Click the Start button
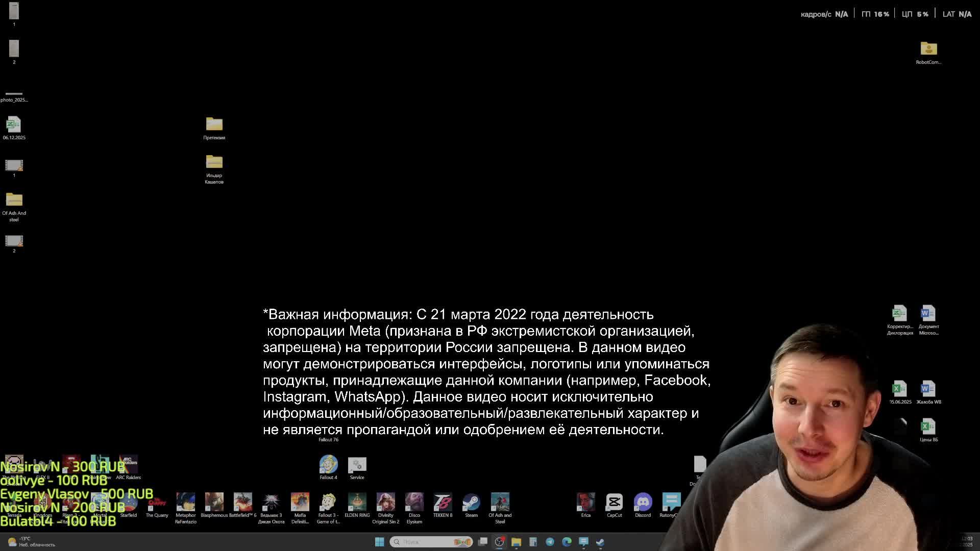This screenshot has height=551, width=980. 380,542
